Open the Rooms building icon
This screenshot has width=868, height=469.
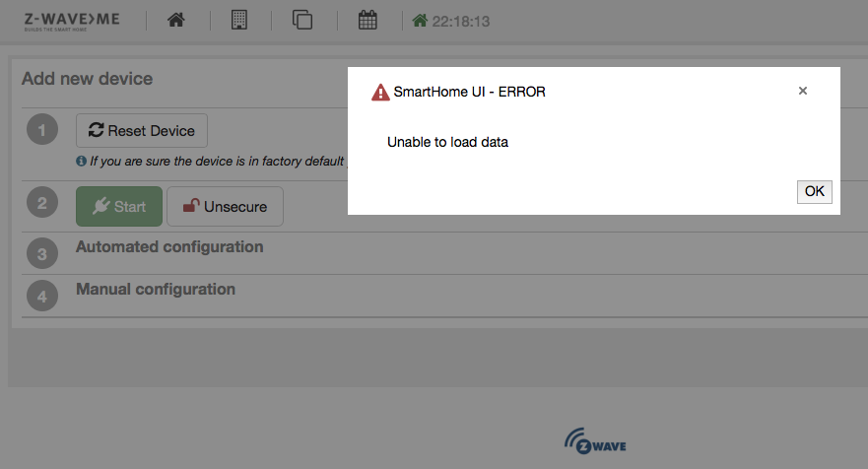click(238, 20)
